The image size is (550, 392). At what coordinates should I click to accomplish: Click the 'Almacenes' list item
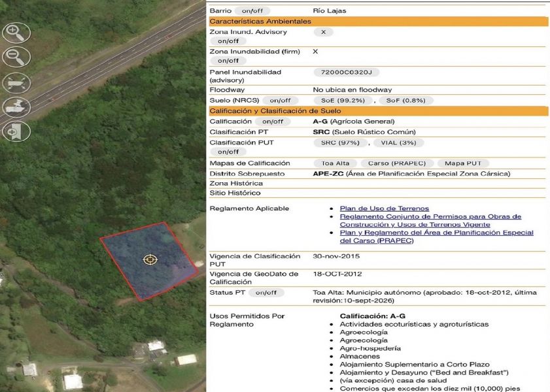click(x=360, y=357)
